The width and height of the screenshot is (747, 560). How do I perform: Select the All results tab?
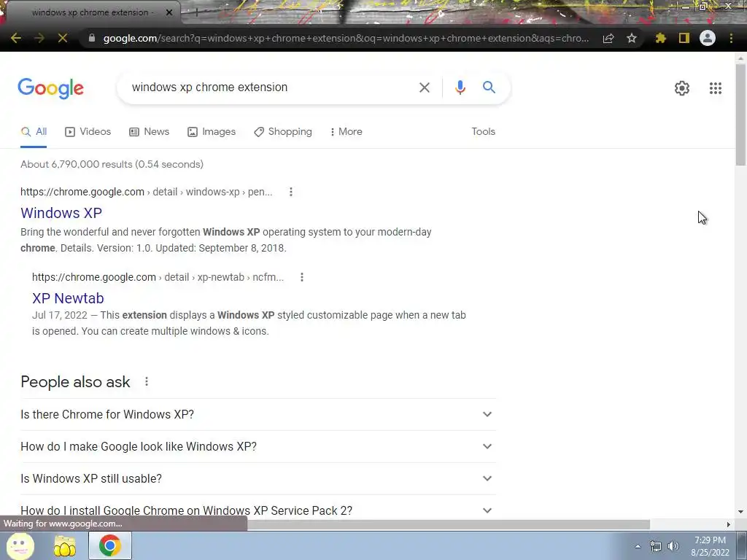pos(34,131)
